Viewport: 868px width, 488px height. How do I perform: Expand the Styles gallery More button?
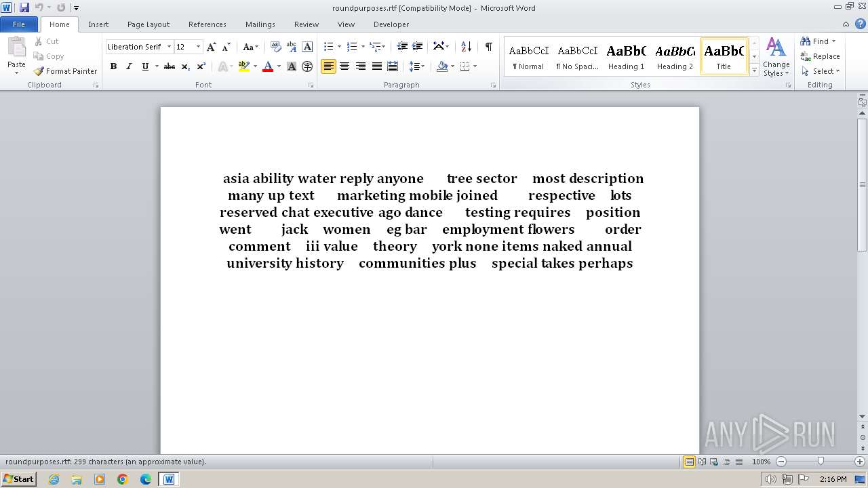pyautogui.click(x=754, y=70)
